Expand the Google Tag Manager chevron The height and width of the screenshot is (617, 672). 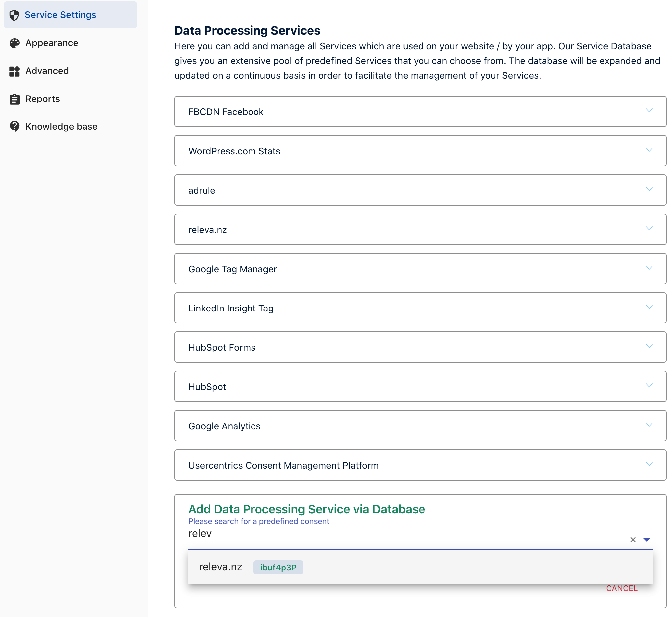[x=649, y=268]
